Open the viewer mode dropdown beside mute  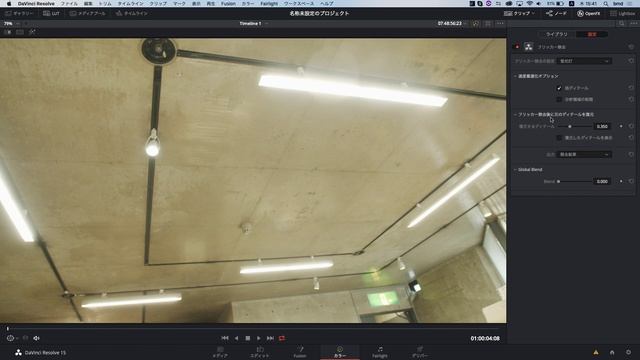[13, 338]
